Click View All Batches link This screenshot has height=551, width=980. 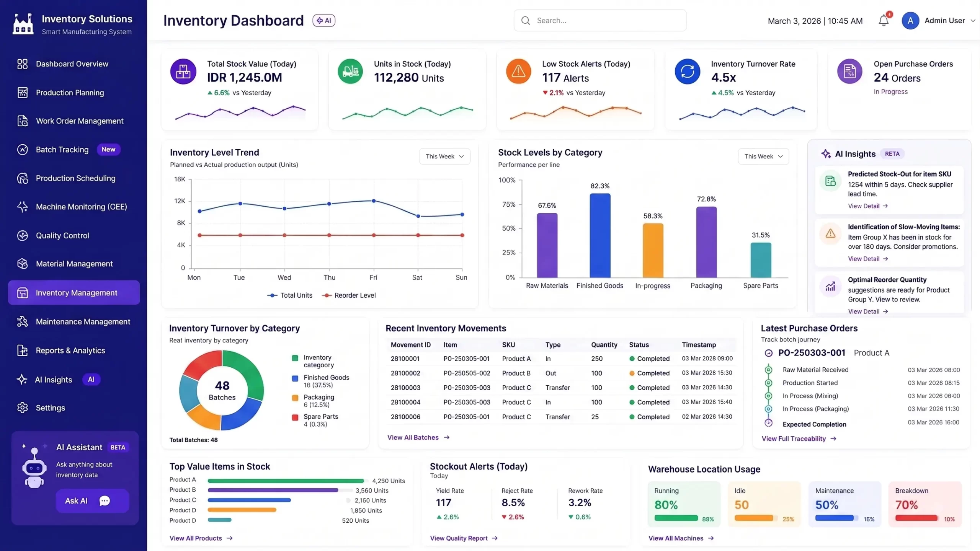(418, 437)
